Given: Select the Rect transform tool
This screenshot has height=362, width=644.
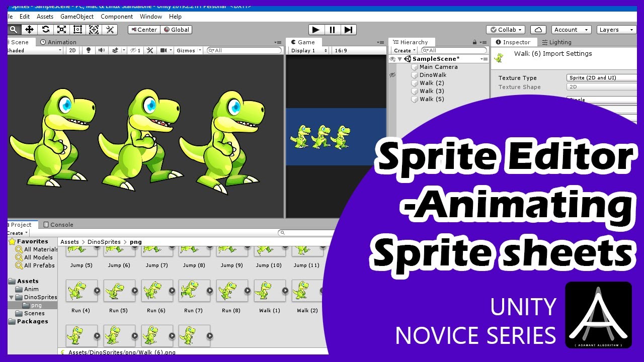Looking at the screenshot, I should click(x=77, y=30).
